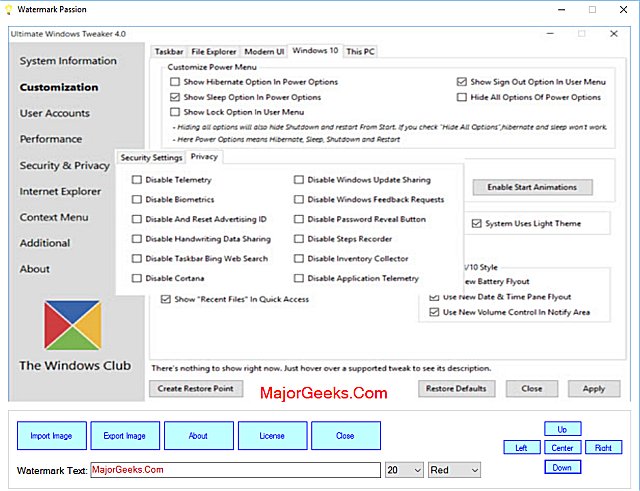The height and width of the screenshot is (491, 640).
Task: Open the This PC tab
Action: [x=360, y=52]
